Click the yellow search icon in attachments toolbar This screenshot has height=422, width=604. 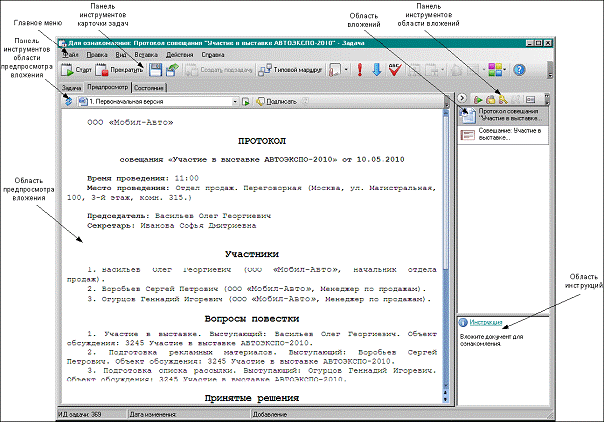pos(503,100)
